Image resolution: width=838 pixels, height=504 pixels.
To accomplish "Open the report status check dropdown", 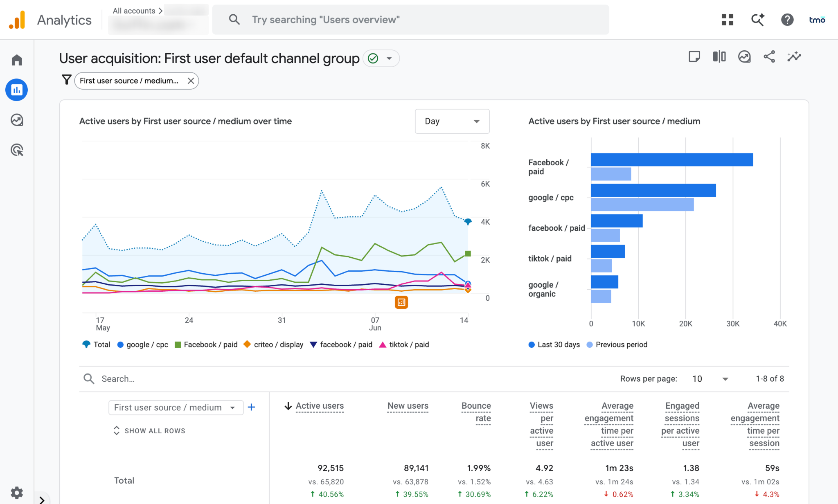I will [381, 59].
